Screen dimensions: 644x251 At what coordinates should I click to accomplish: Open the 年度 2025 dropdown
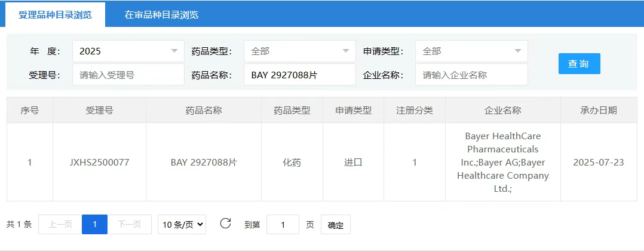(x=128, y=51)
